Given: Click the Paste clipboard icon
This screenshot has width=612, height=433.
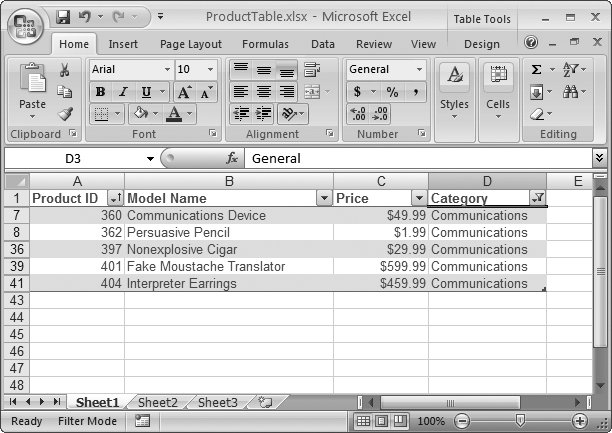Looking at the screenshot, I should [x=32, y=78].
